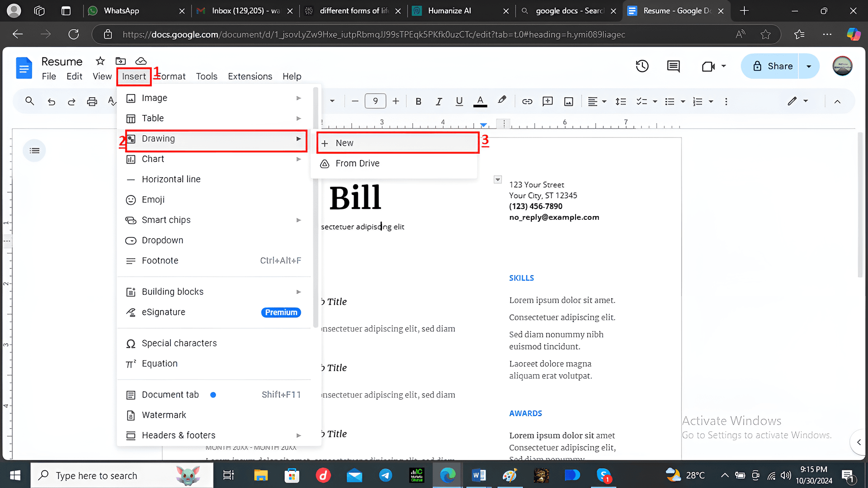
Task: Open the highlight color pen
Action: coord(502,101)
